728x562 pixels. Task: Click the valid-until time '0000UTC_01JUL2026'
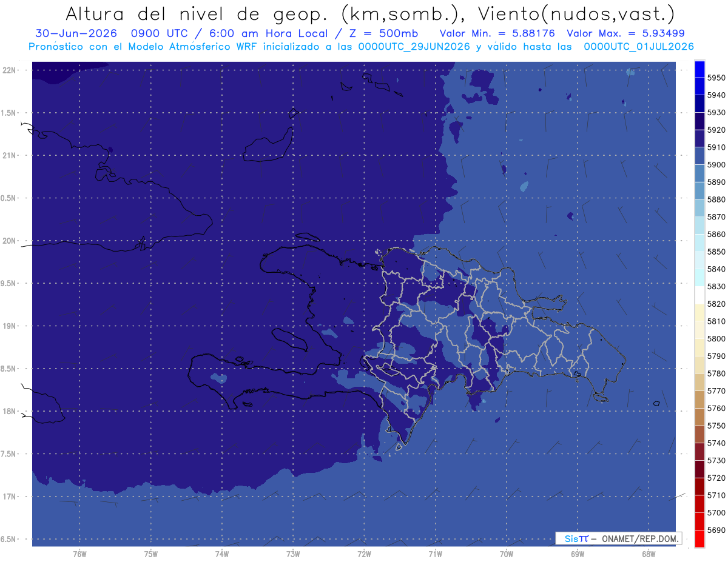pos(639,47)
